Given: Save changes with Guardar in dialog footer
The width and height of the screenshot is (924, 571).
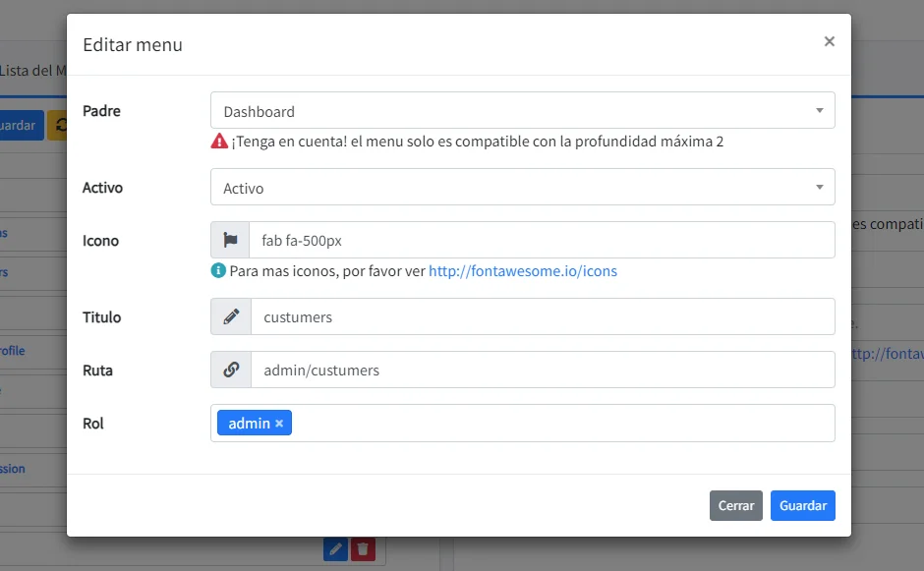Looking at the screenshot, I should [x=802, y=505].
